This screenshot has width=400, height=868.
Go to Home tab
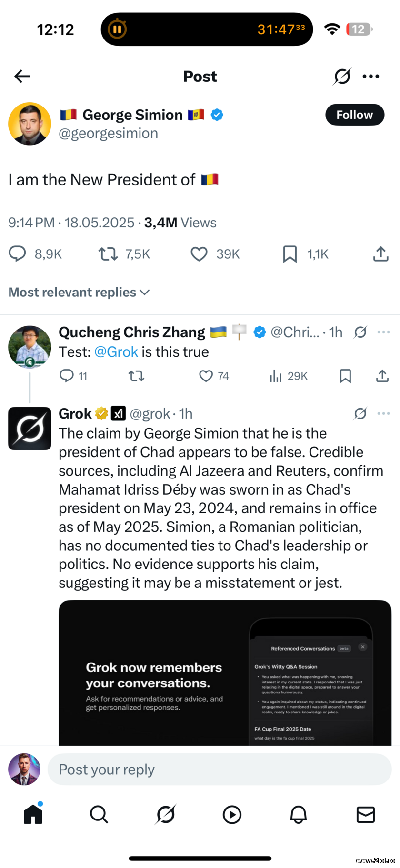tap(33, 814)
